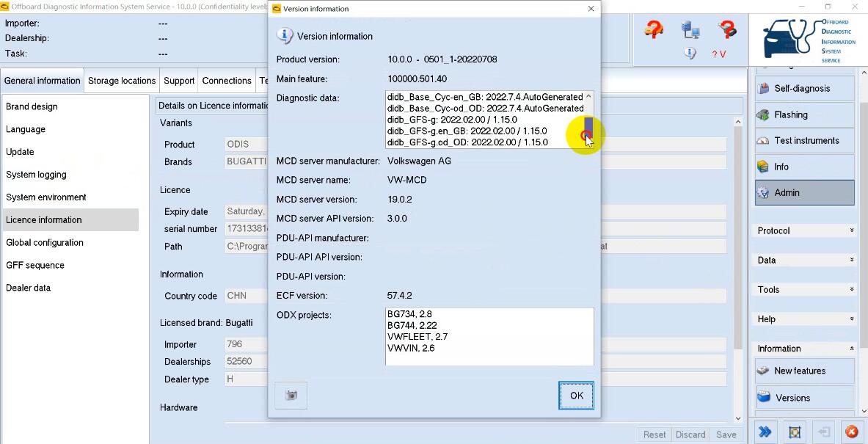This screenshot has width=868, height=444.
Task: Open the Self-diagnosis mode
Action: pos(805,89)
